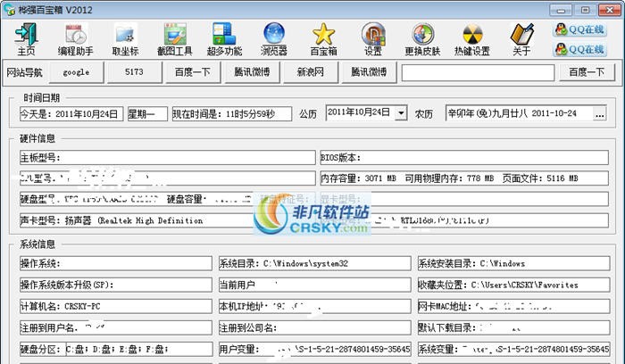
Task: Click the 网站导航 label
Action: (x=24, y=72)
